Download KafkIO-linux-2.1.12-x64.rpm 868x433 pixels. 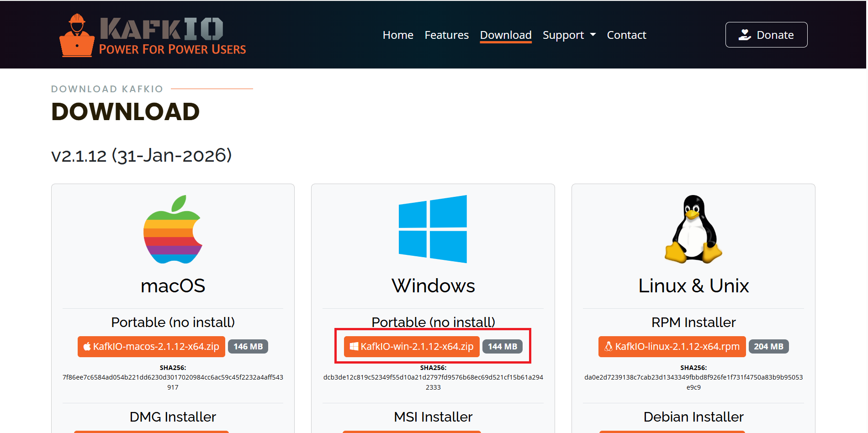(672, 347)
